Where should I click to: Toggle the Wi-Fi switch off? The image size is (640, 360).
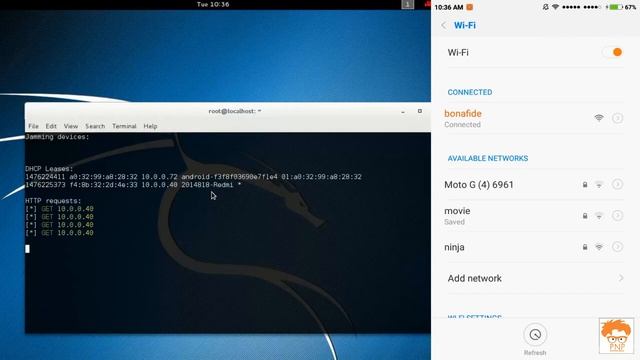pos(613,52)
